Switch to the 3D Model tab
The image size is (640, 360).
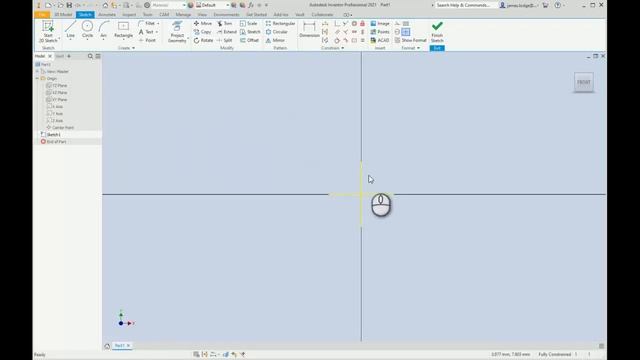pos(63,15)
